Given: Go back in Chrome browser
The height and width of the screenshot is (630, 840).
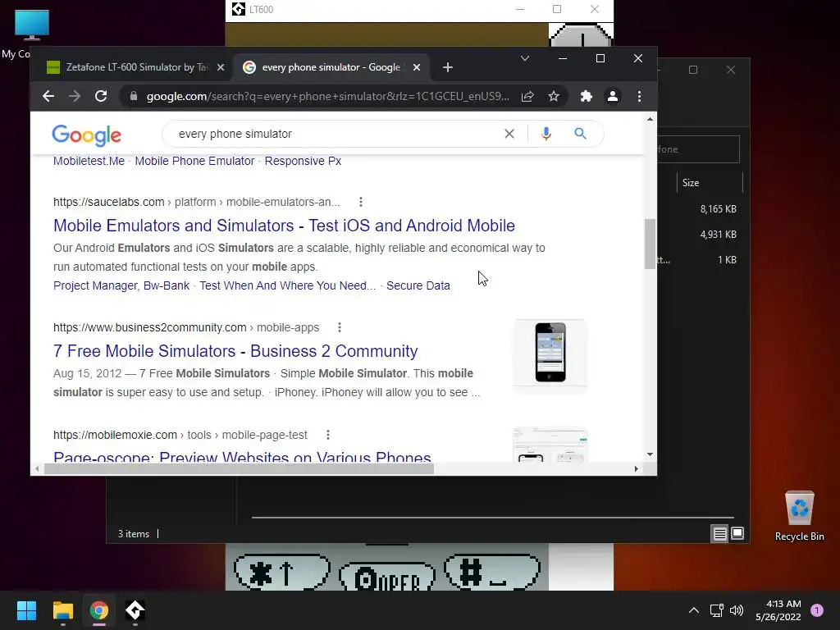Looking at the screenshot, I should [x=48, y=97].
